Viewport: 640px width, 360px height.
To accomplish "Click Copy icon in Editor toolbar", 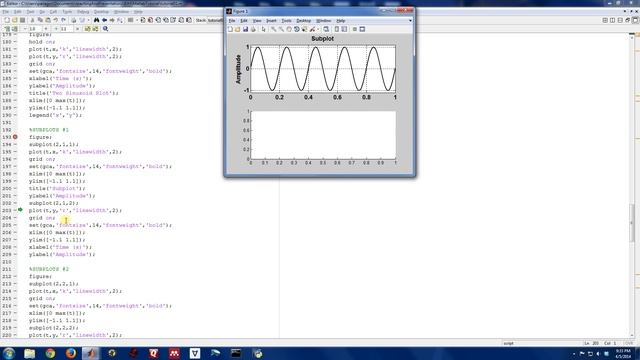I will pyautogui.click(x=40, y=20).
